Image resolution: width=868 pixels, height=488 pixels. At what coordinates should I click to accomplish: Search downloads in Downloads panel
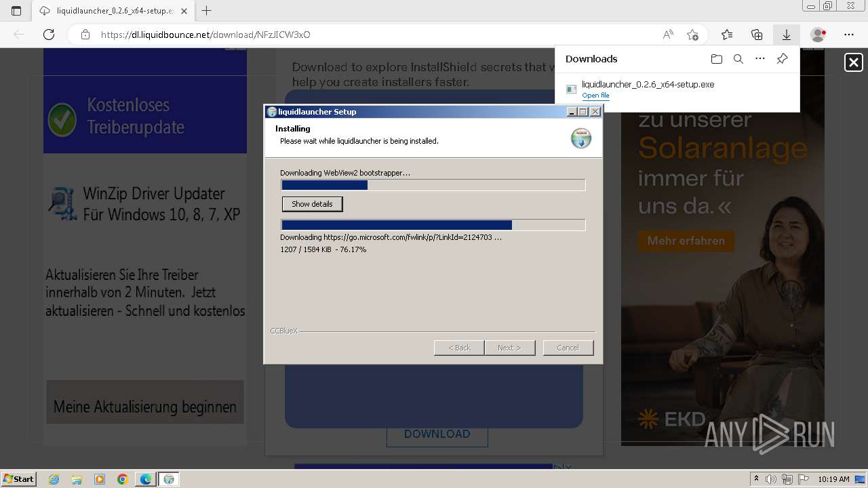click(738, 59)
